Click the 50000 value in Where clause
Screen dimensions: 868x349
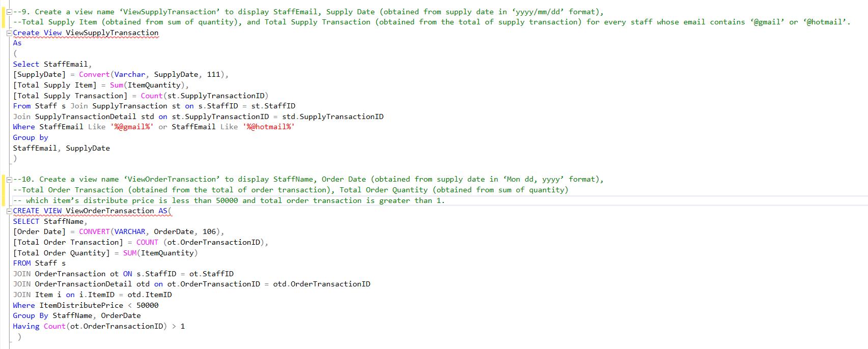pos(147,305)
